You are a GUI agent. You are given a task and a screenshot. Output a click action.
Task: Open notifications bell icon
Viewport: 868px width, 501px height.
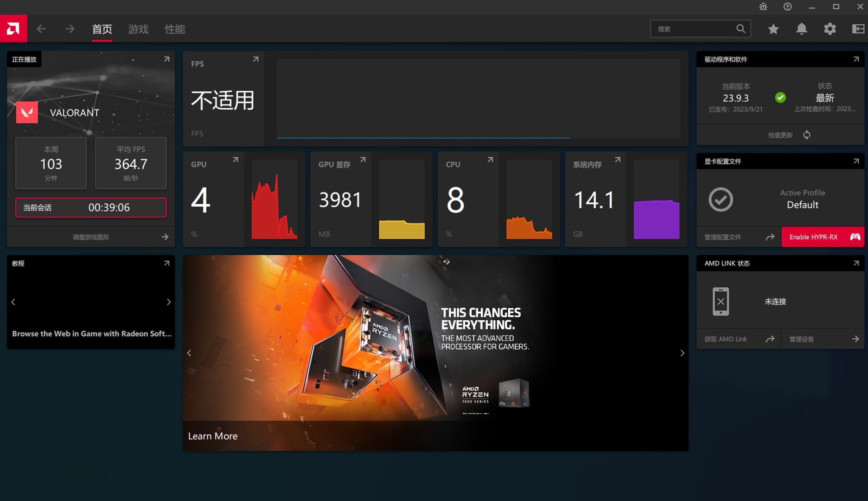(802, 29)
